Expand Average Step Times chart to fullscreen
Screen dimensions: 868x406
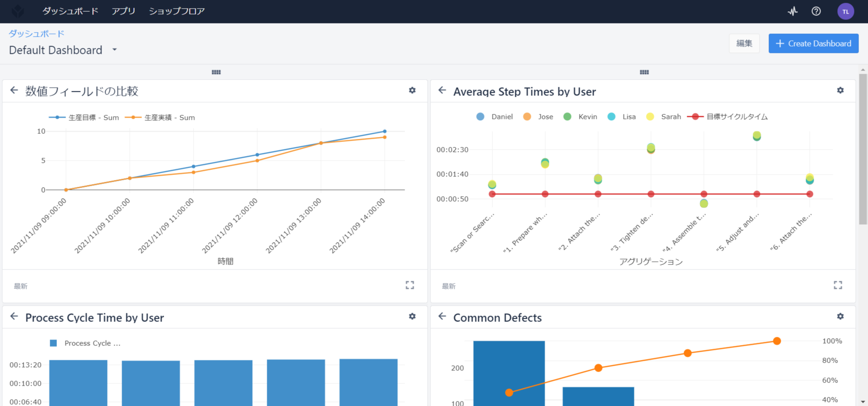tap(838, 285)
